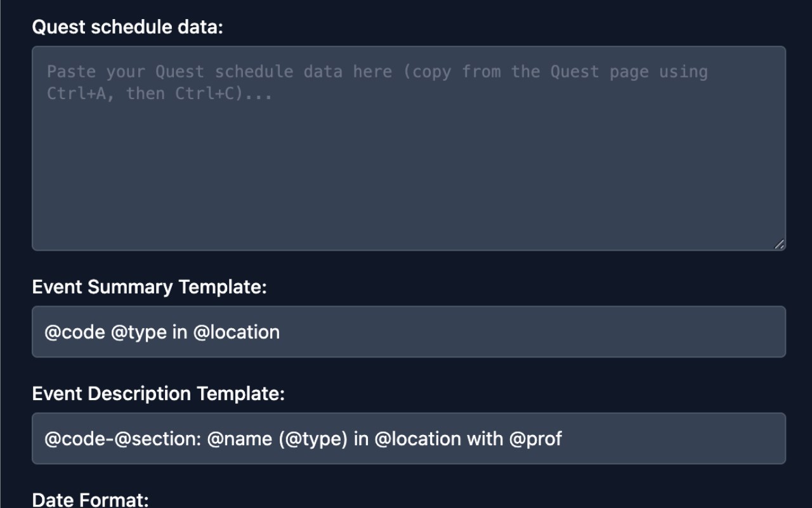This screenshot has height=508, width=812.
Task: Place cursor on @location in summary template
Action: point(236,332)
